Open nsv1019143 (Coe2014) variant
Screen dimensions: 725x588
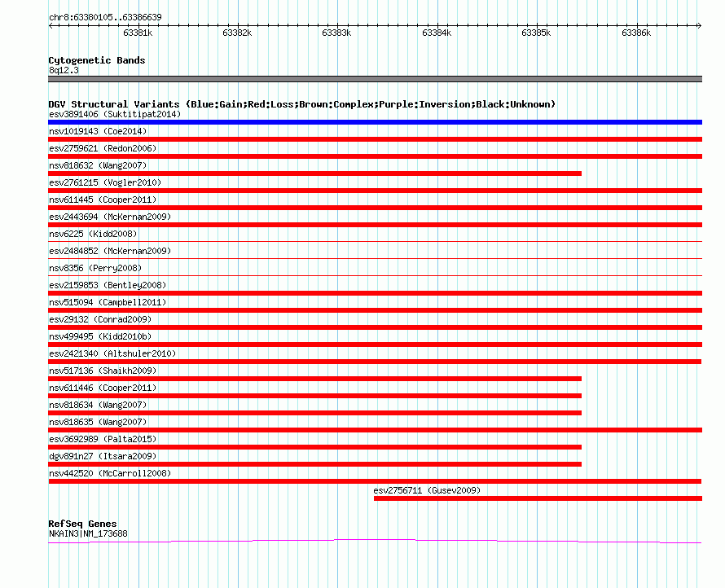coord(98,131)
